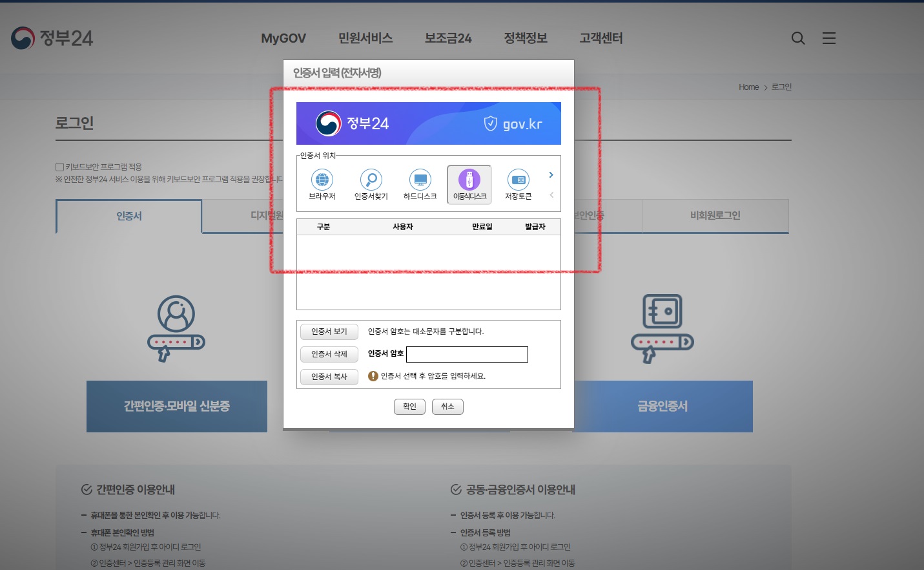Screen dimensions: 924x570
Task: Open 민원서비스 menu
Action: click(365, 38)
